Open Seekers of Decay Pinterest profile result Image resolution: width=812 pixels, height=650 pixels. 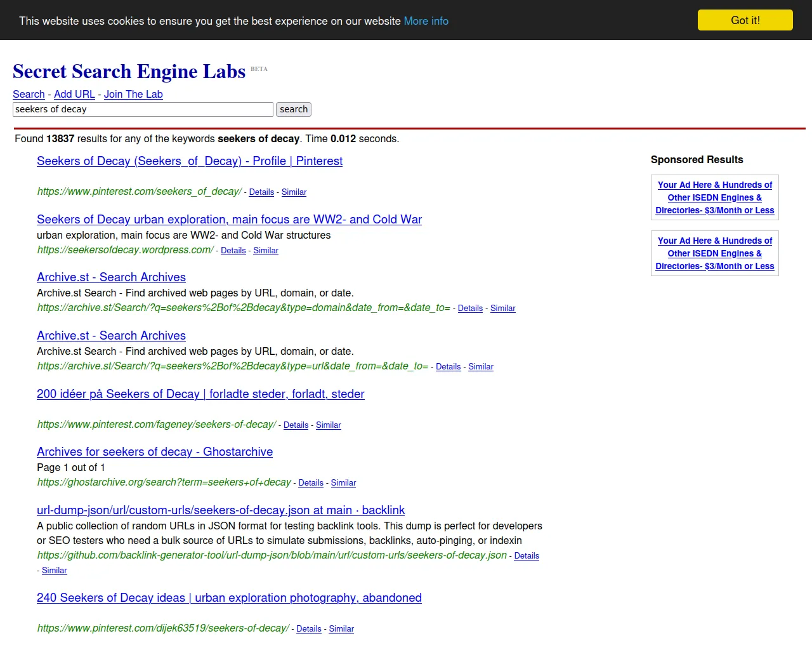pos(190,161)
